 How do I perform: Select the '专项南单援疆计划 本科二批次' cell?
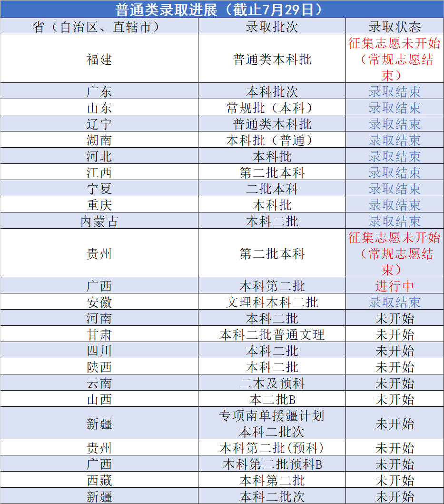272,423
